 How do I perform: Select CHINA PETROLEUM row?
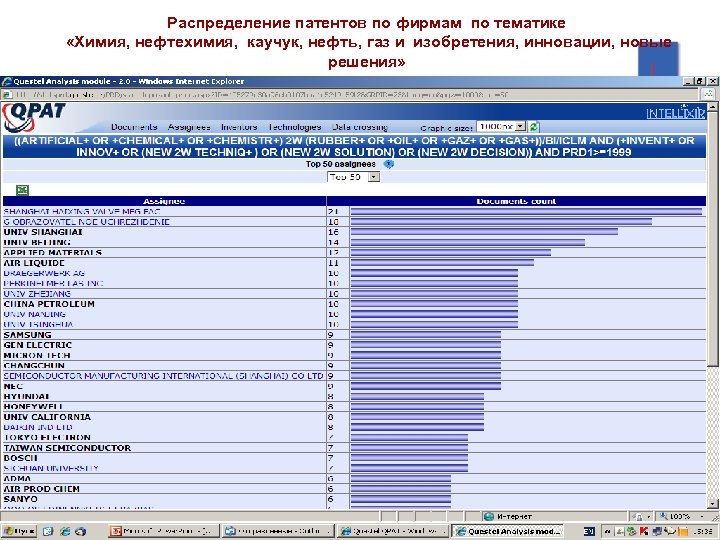(354, 304)
